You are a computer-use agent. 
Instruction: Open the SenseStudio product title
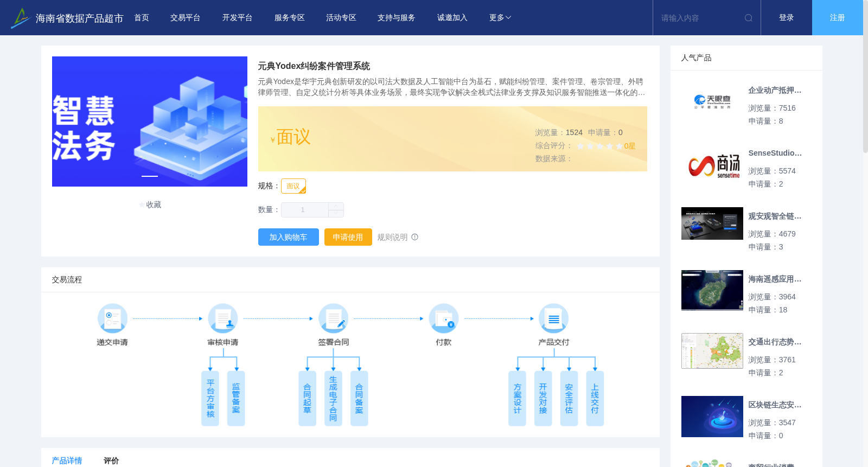(x=775, y=153)
